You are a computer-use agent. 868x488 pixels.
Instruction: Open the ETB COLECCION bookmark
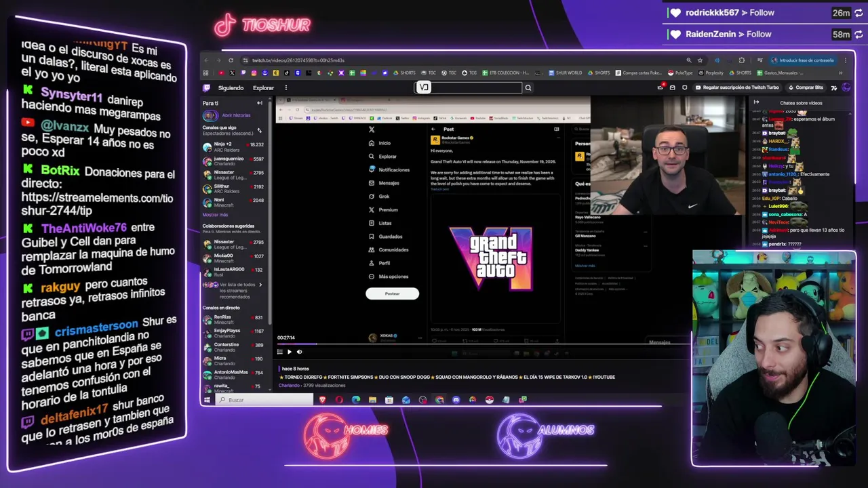[506, 73]
